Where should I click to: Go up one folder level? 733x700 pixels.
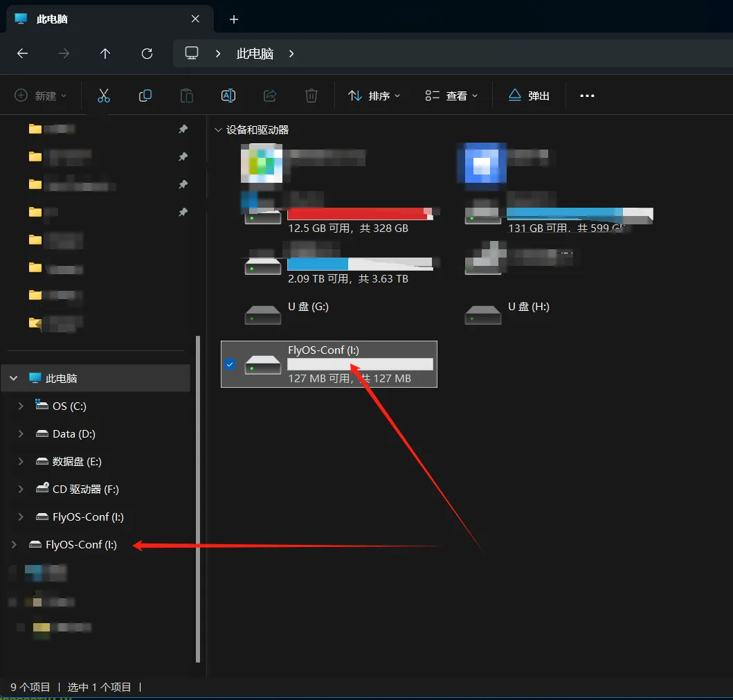(x=105, y=53)
